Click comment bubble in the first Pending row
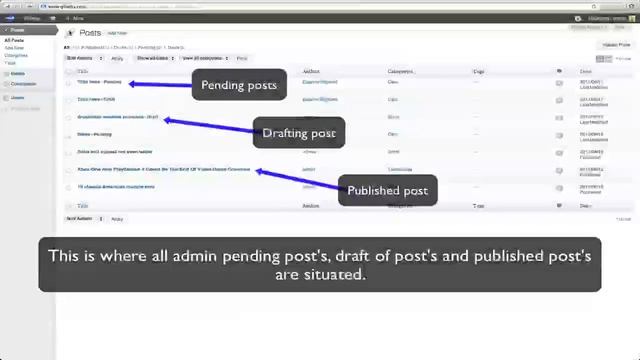Viewport: 640px width, 360px height. click(x=559, y=83)
